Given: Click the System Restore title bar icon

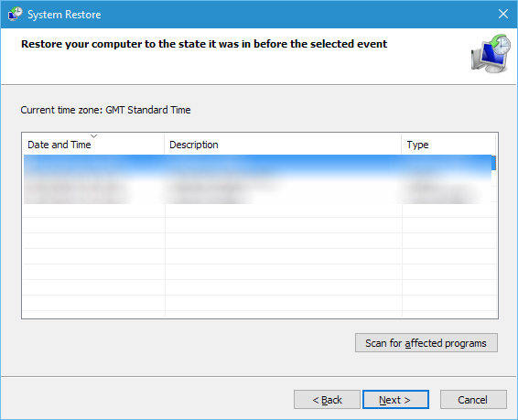Looking at the screenshot, I should (x=16, y=15).
